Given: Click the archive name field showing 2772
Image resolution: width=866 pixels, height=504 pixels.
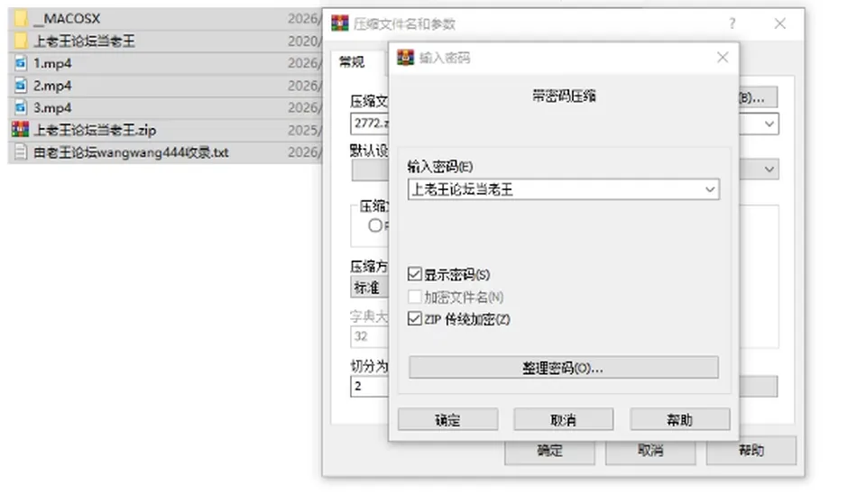Looking at the screenshot, I should 370,124.
